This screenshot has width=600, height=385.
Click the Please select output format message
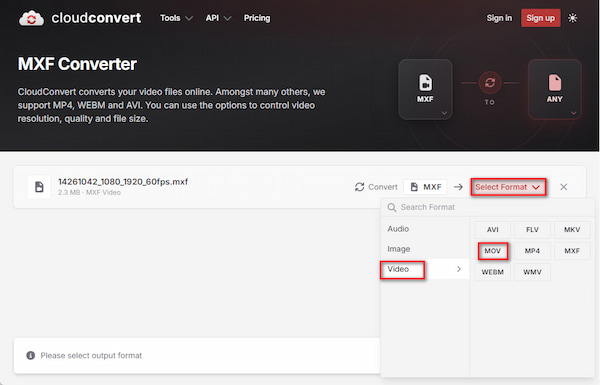pos(91,356)
